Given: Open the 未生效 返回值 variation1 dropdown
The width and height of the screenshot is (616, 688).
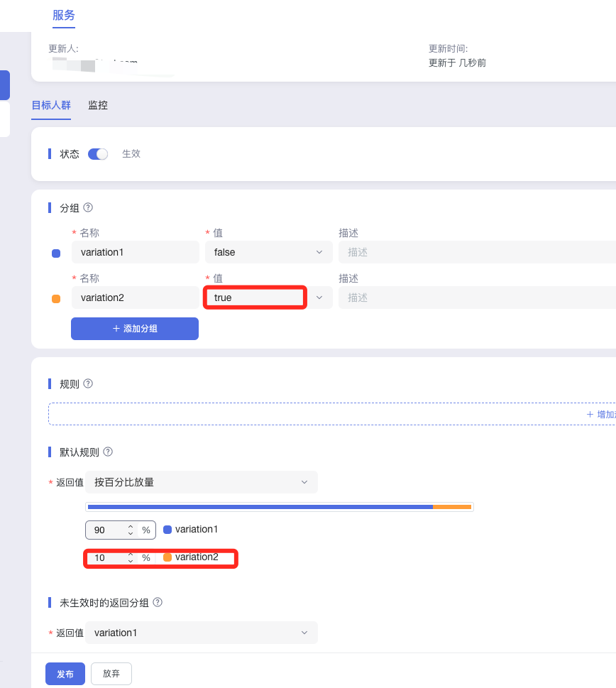Looking at the screenshot, I should (x=202, y=633).
